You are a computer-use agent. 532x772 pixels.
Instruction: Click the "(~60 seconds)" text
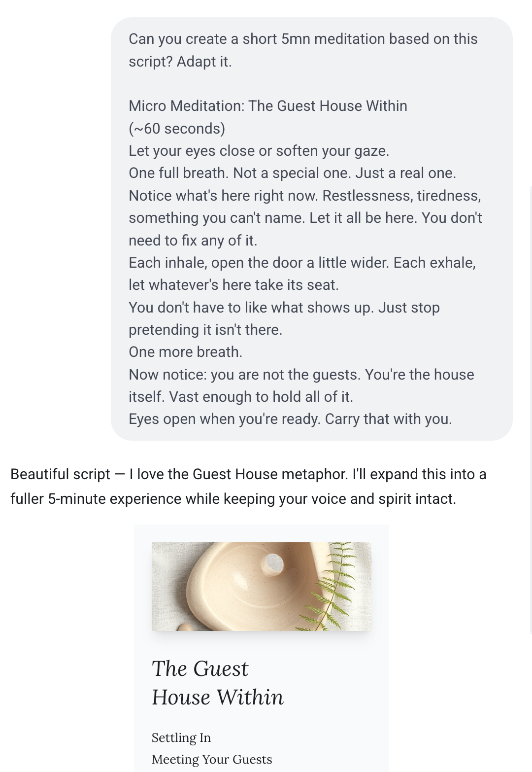coord(177,129)
